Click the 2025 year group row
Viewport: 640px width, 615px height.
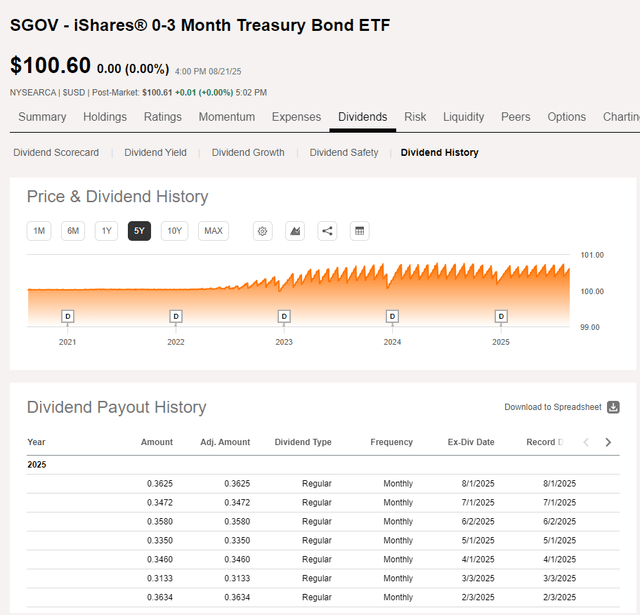point(323,465)
